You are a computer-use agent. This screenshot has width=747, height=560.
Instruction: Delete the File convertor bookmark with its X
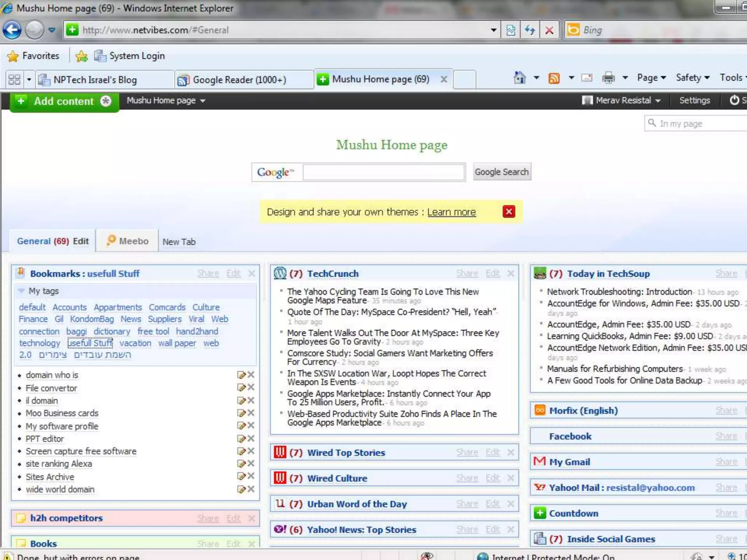click(251, 387)
